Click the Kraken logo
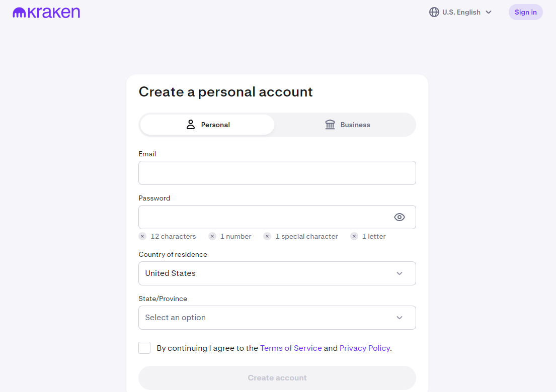The height and width of the screenshot is (392, 556). tap(46, 13)
